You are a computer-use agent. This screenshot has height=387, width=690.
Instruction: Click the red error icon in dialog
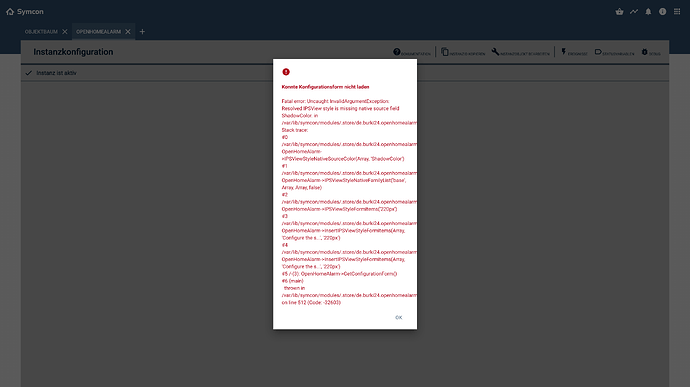click(x=286, y=72)
